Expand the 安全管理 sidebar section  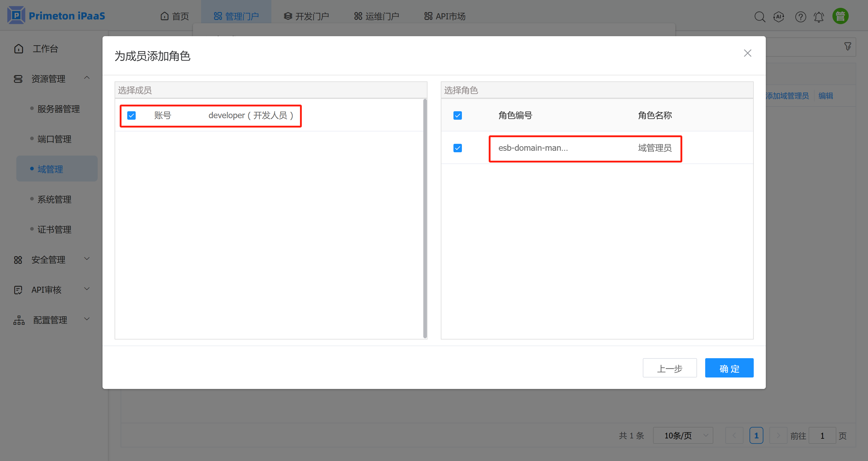tap(87, 259)
